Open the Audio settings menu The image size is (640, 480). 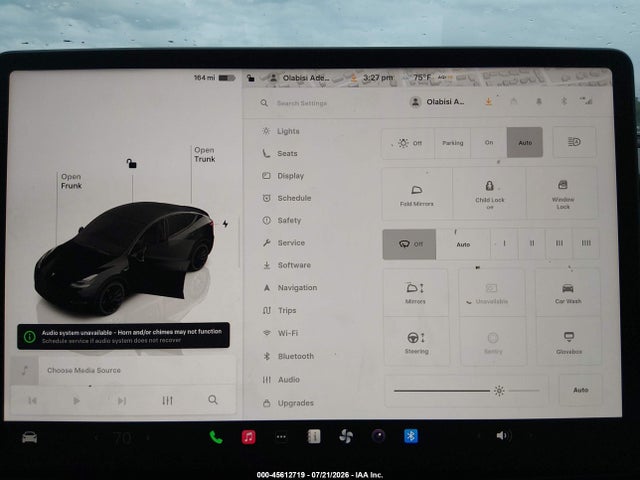[x=281, y=380]
